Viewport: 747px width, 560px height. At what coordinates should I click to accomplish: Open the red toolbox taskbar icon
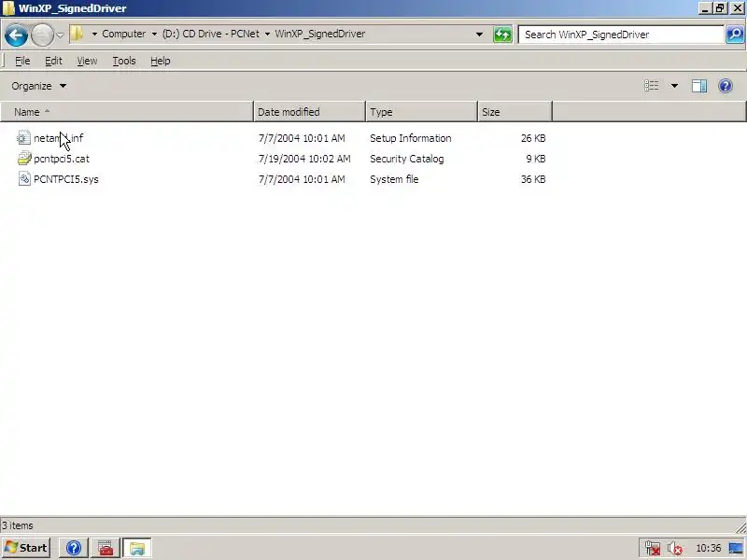tap(106, 548)
